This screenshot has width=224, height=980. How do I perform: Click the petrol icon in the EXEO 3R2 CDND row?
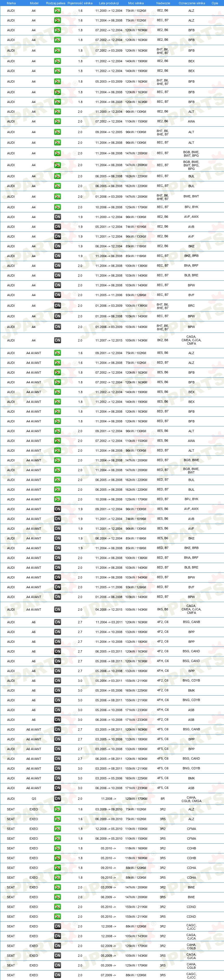tap(57, 907)
